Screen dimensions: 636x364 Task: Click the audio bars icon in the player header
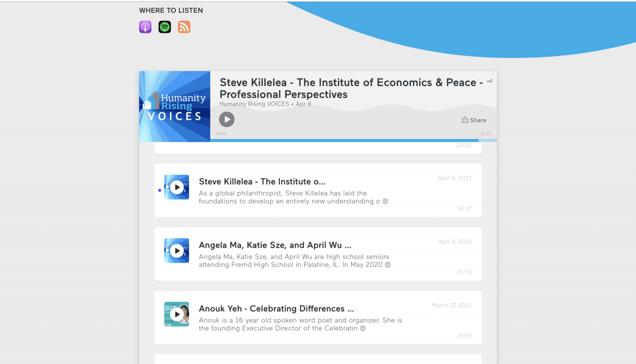(x=489, y=81)
